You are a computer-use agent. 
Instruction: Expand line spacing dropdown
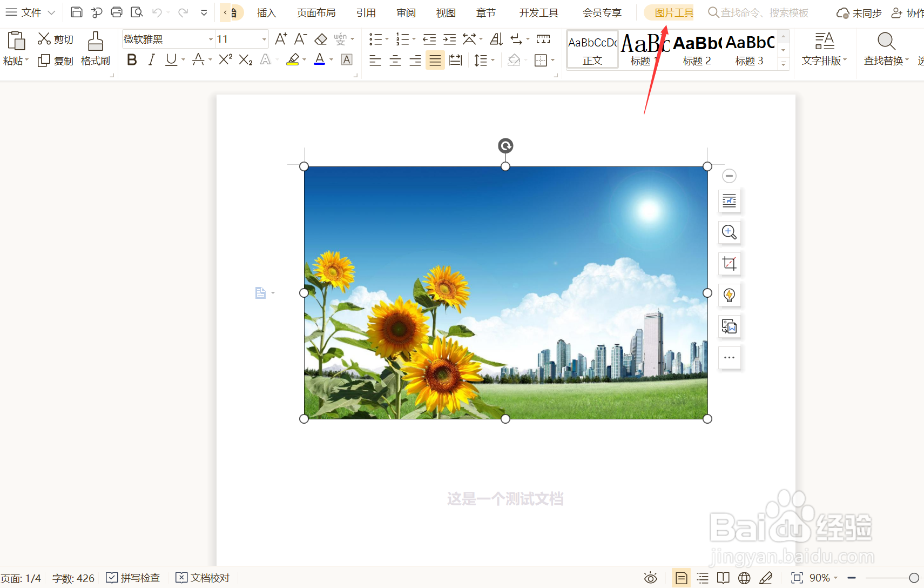pyautogui.click(x=493, y=61)
